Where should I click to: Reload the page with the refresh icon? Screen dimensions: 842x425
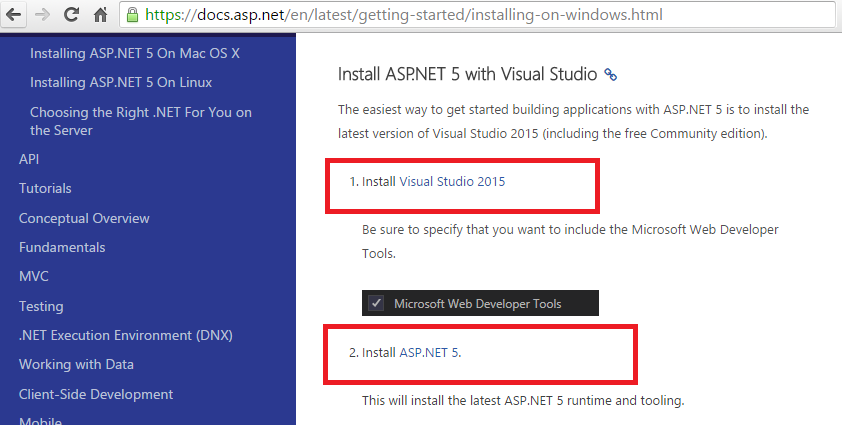tap(71, 16)
